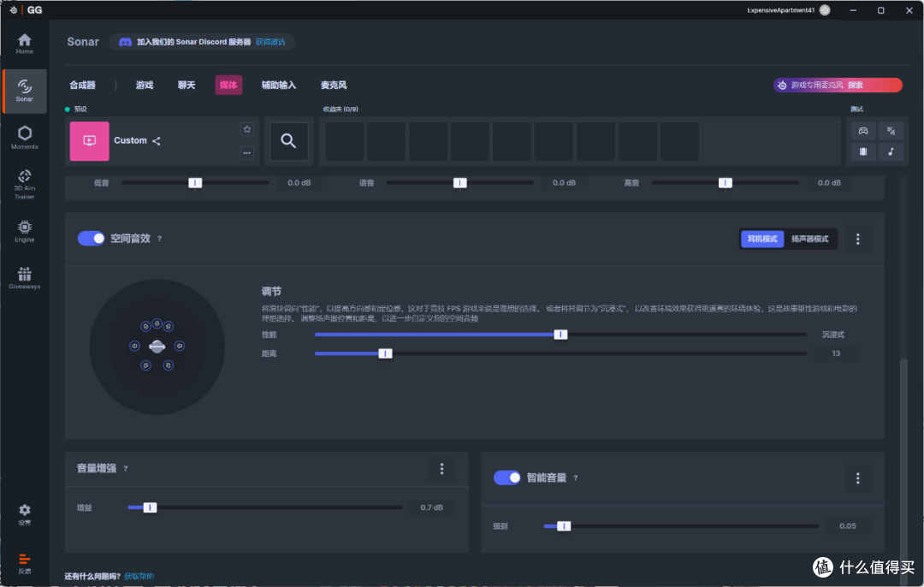This screenshot has width=924, height=587.
Task: Click the gain value 0.7 dB
Action: [x=431, y=507]
